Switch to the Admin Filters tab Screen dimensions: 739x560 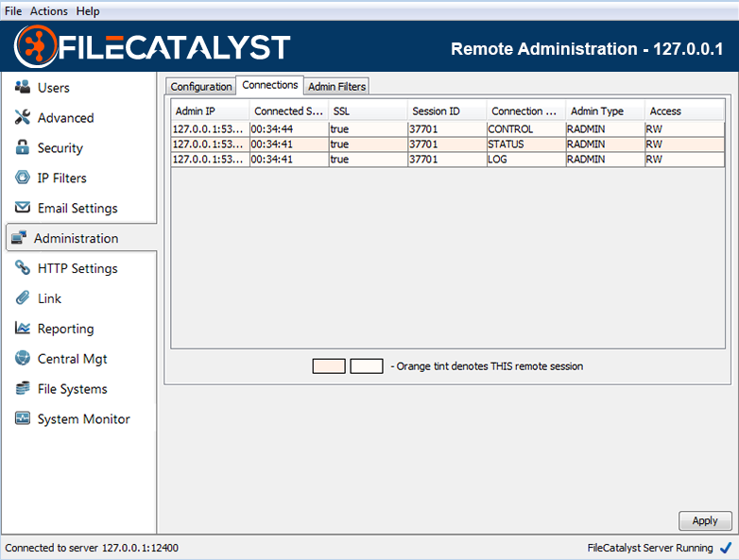click(x=336, y=86)
